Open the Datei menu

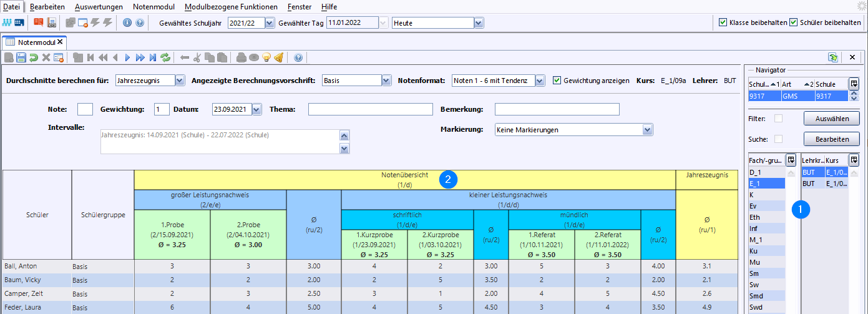tap(12, 7)
